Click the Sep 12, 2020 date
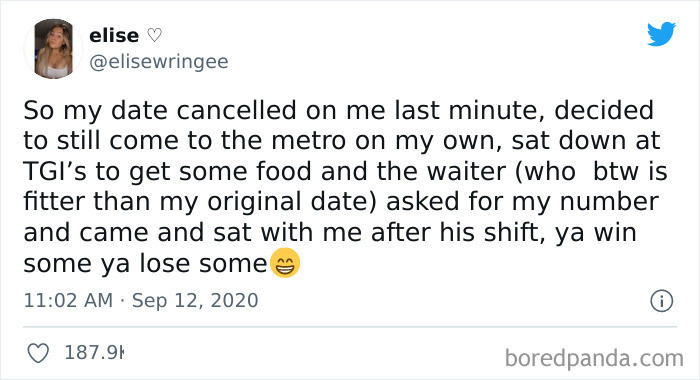The width and height of the screenshot is (700, 380). tap(195, 301)
